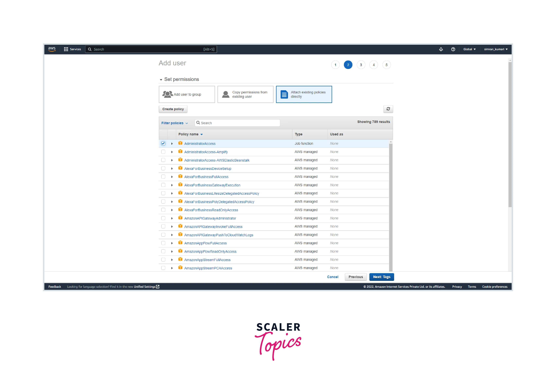Open the Services grid menu

pos(66,49)
